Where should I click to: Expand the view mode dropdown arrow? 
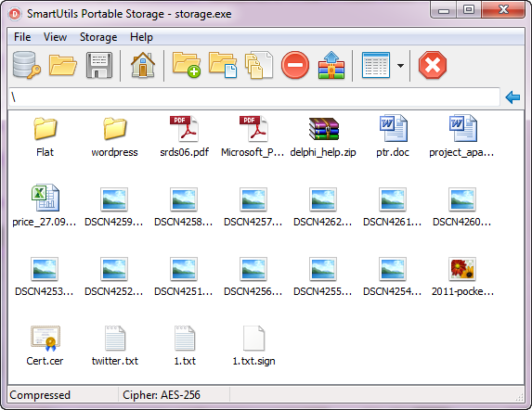coord(400,66)
